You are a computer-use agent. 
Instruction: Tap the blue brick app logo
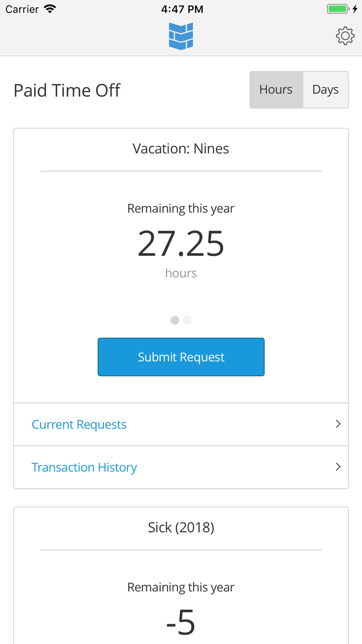click(181, 36)
